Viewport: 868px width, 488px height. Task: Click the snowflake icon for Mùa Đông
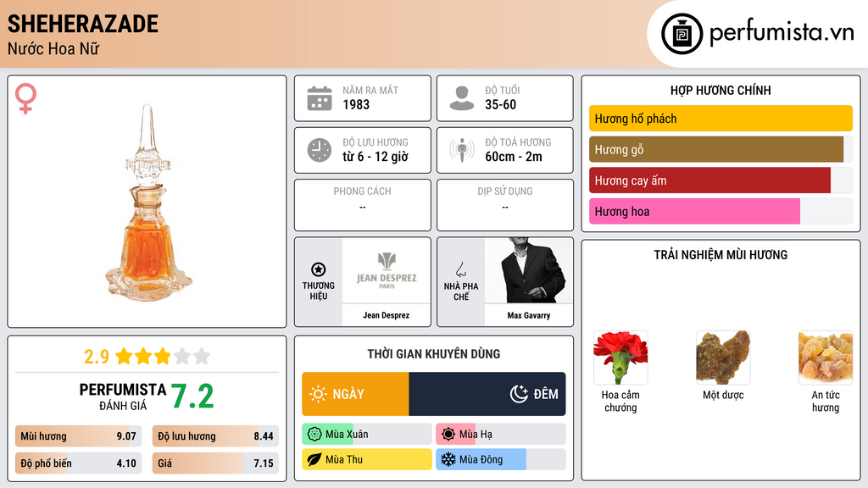(x=448, y=459)
